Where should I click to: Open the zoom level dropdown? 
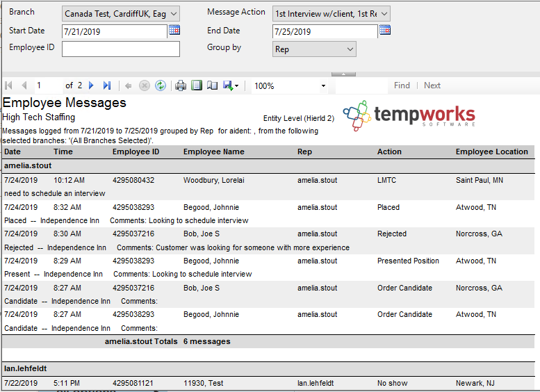pos(323,85)
